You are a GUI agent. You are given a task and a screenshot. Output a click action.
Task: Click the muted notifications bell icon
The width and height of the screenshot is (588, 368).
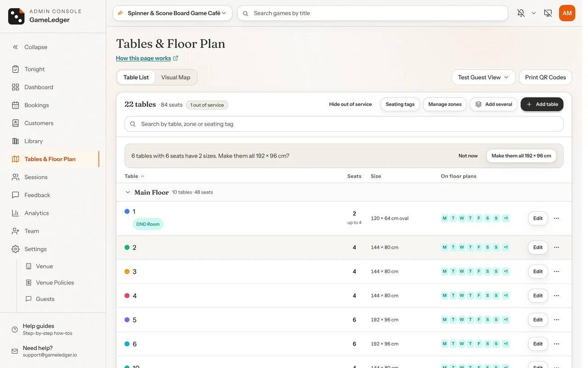click(521, 13)
